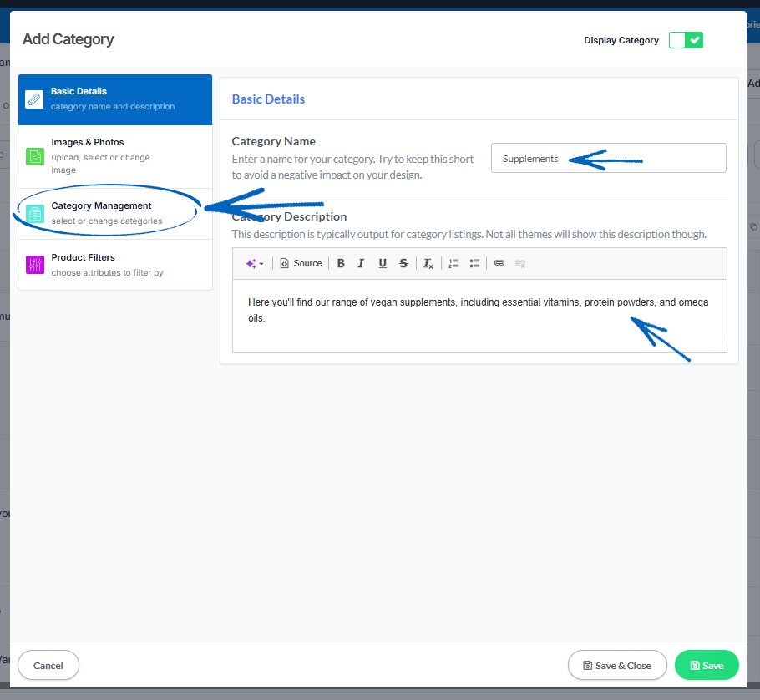Click the 'select or change categories' subtitle

(107, 221)
